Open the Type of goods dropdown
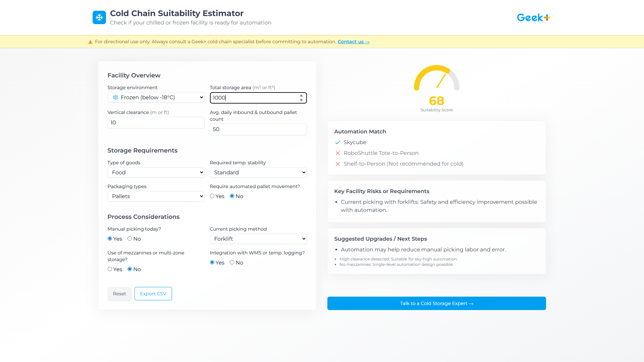 (x=156, y=172)
